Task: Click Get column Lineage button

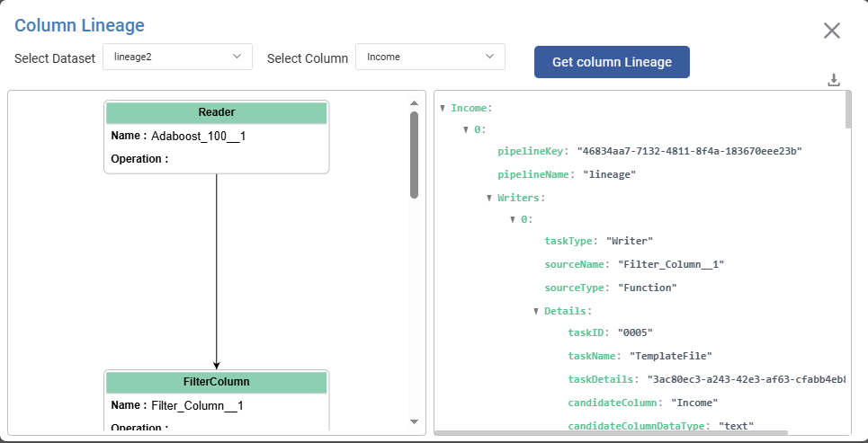Action: [612, 62]
